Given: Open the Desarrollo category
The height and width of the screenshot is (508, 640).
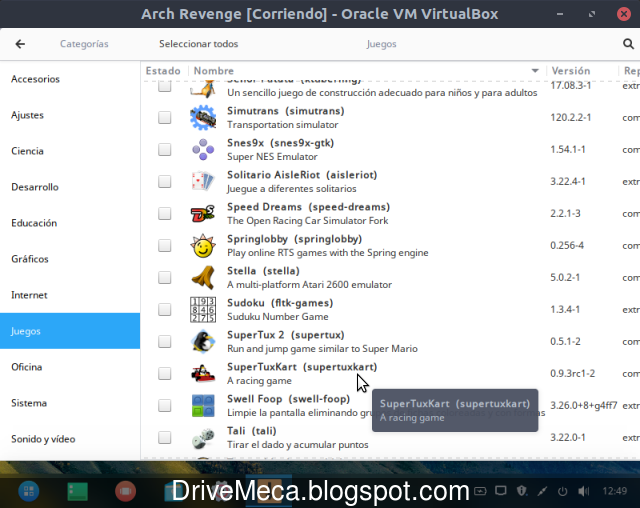Looking at the screenshot, I should tap(70, 187).
